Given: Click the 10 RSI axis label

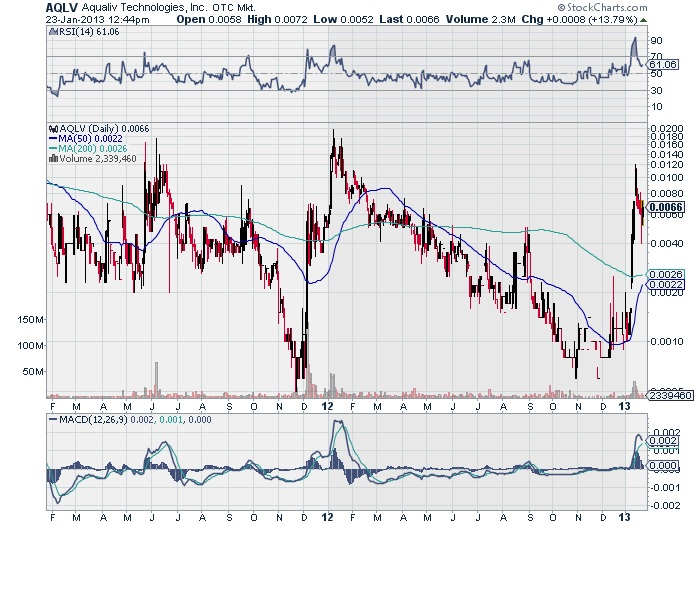Looking at the screenshot, I should (x=656, y=107).
